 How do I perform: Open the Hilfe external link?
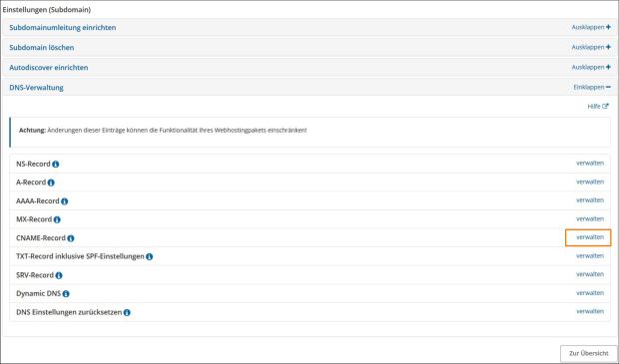click(x=598, y=106)
